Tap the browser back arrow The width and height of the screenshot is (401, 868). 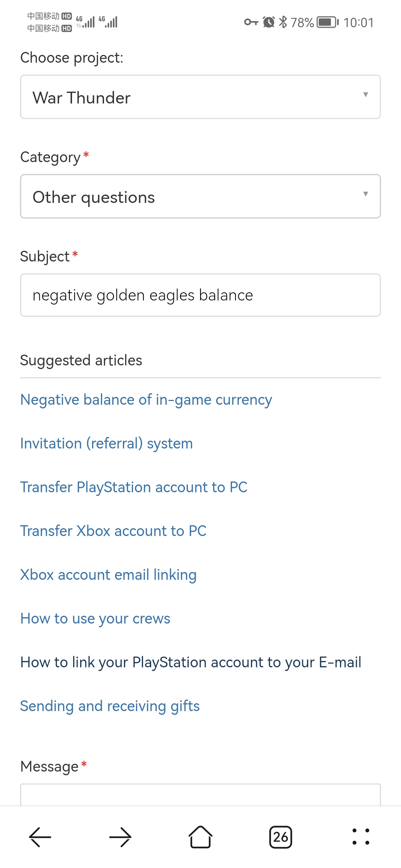(x=40, y=837)
